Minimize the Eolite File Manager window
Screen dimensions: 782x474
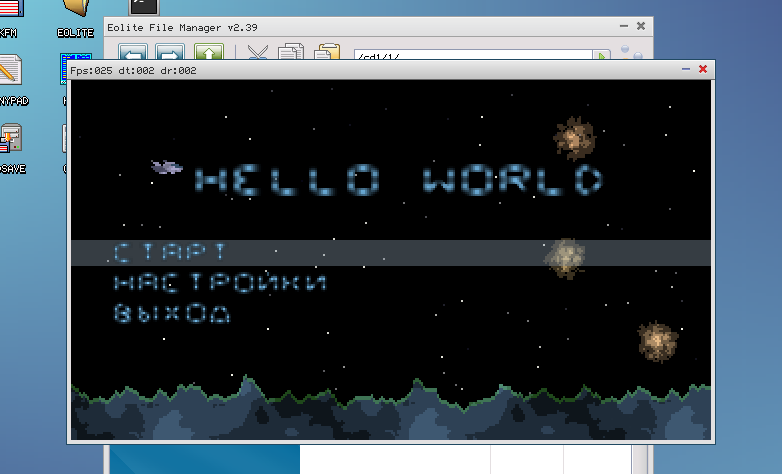point(624,26)
